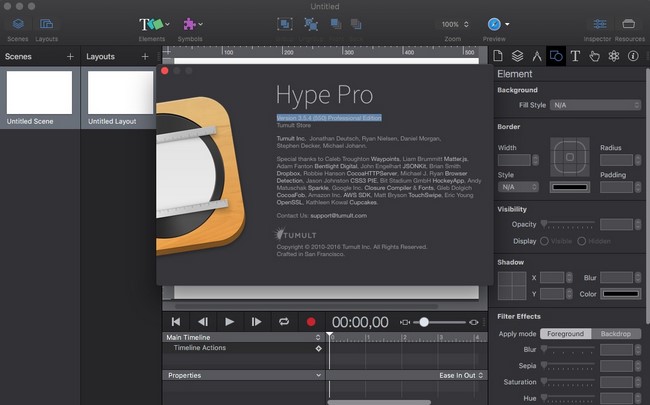Viewport: 650px width, 405px height.
Task: Open the Preview browser arrow menu
Action: tap(507, 24)
